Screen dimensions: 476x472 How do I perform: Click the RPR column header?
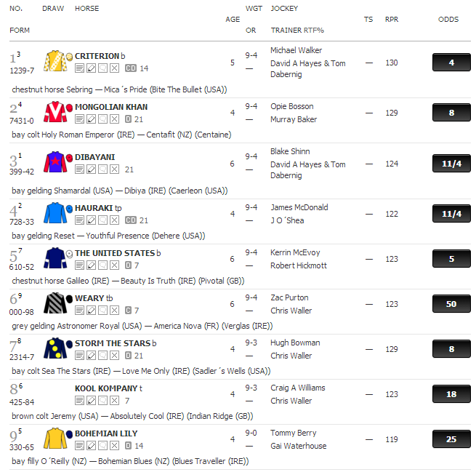392,20
